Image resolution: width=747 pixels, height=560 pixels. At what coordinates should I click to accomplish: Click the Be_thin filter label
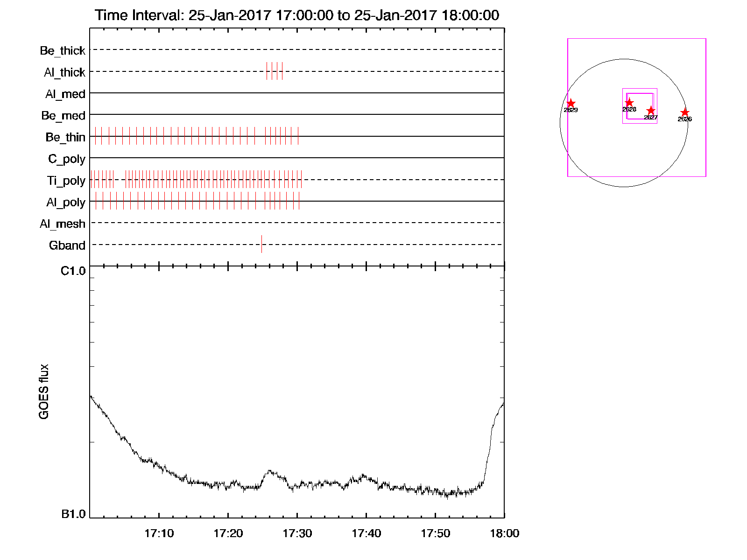click(x=65, y=137)
